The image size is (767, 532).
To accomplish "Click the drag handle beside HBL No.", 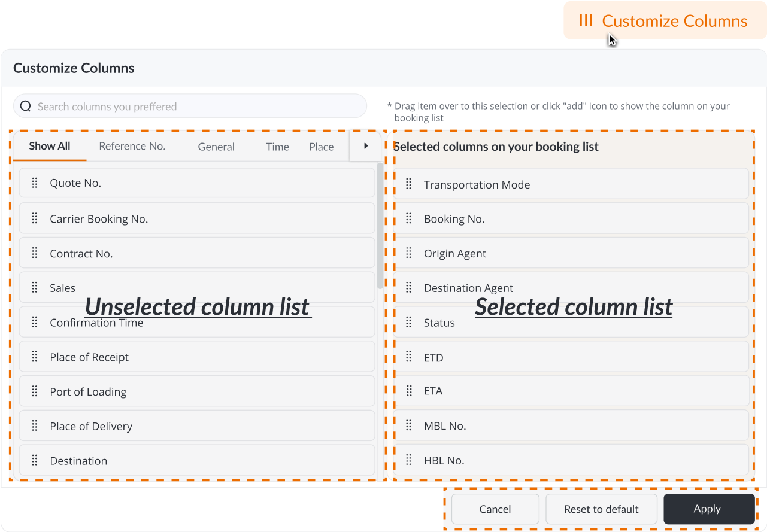I will (x=409, y=460).
